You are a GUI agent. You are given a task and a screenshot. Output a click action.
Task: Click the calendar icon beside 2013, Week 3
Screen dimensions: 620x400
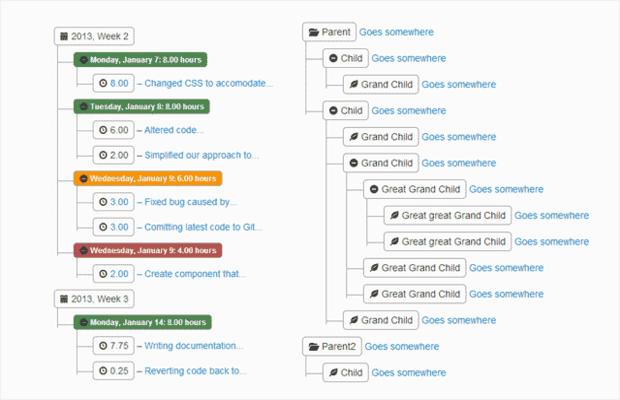[x=64, y=299]
